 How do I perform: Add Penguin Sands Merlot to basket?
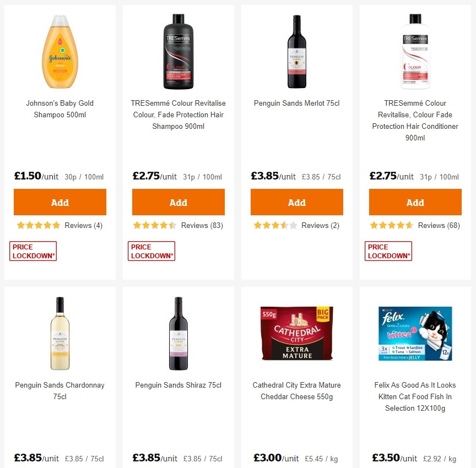point(296,202)
